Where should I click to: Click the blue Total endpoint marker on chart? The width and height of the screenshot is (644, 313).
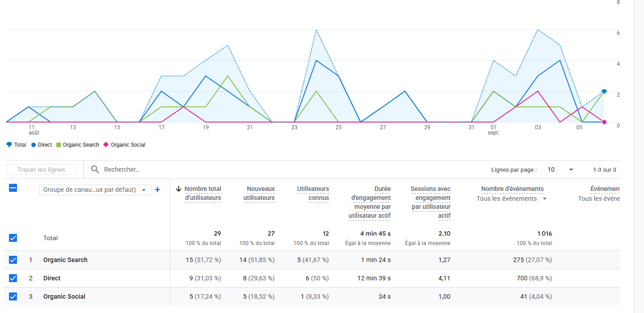coord(604,92)
